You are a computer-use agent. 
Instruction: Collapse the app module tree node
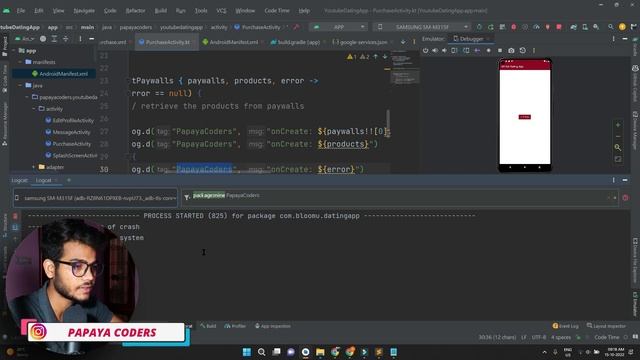pos(14,51)
